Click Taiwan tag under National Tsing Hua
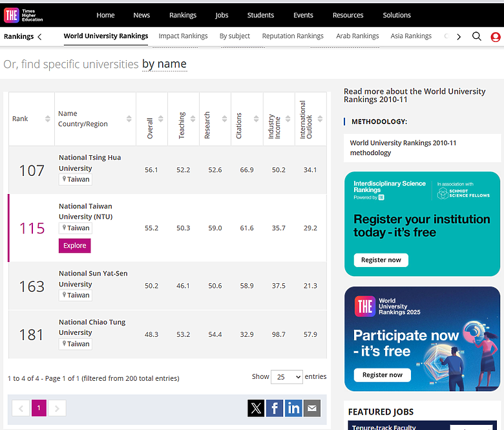The image size is (504, 430). 75,180
